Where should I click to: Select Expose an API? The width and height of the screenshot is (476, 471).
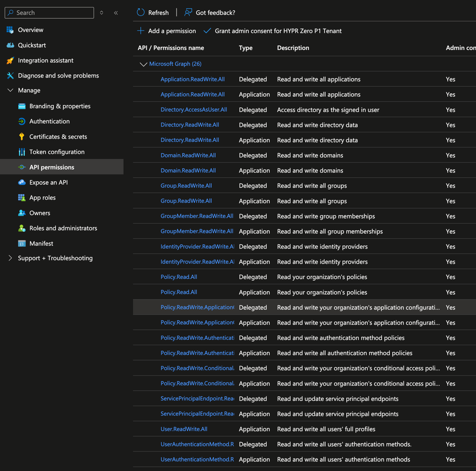coord(49,183)
